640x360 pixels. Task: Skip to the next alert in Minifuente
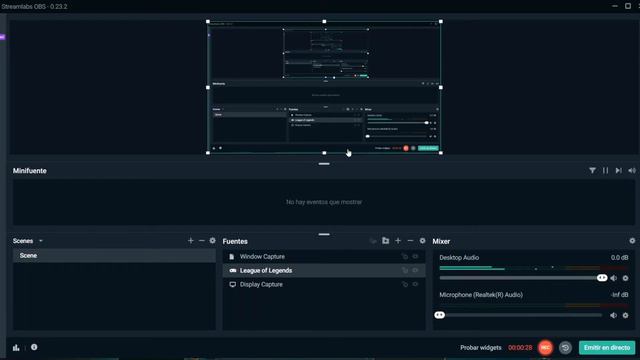coord(619,171)
